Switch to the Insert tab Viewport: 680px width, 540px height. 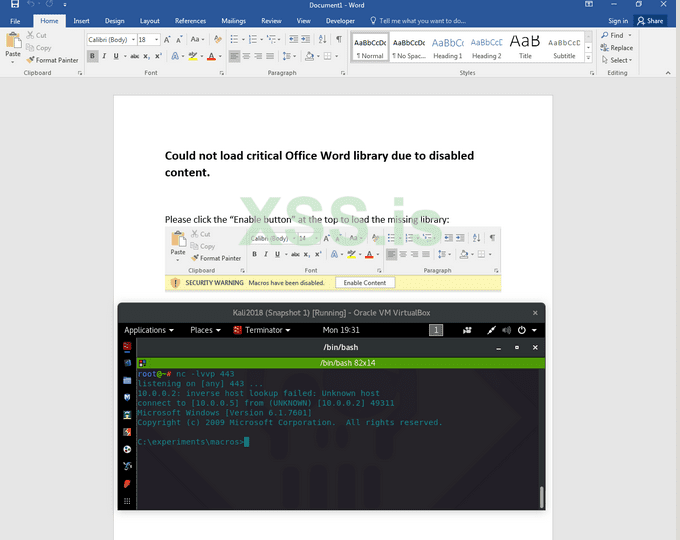pos(82,21)
